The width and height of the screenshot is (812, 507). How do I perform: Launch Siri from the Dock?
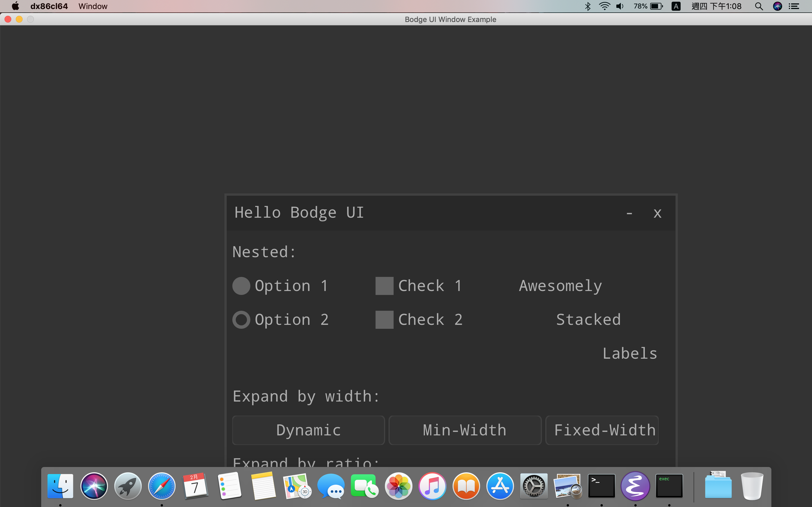[x=94, y=486]
